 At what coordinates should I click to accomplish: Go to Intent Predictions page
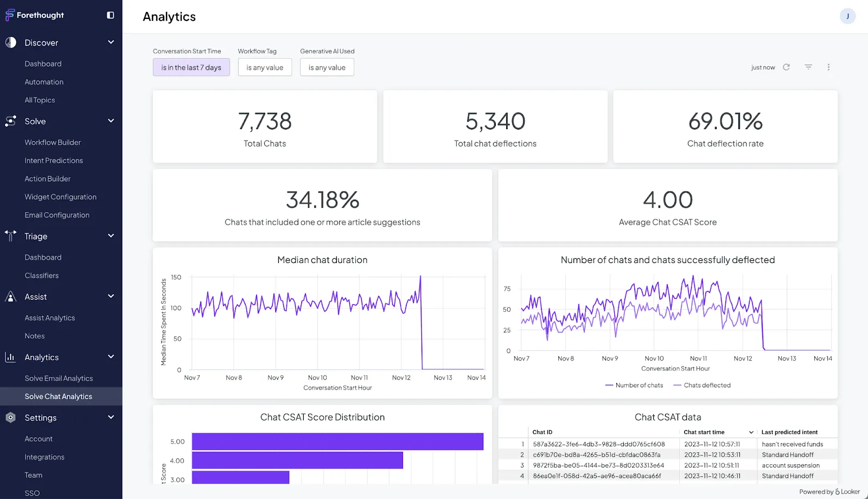click(x=54, y=161)
